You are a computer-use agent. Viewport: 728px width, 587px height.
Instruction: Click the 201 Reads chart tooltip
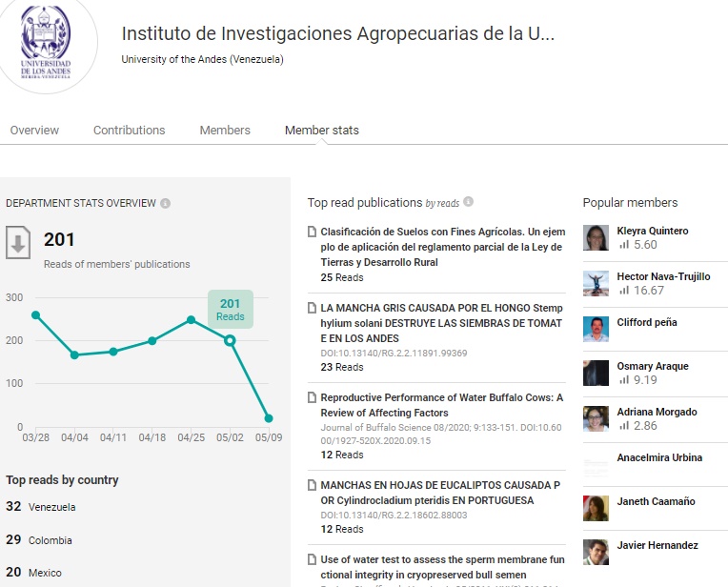coord(231,310)
